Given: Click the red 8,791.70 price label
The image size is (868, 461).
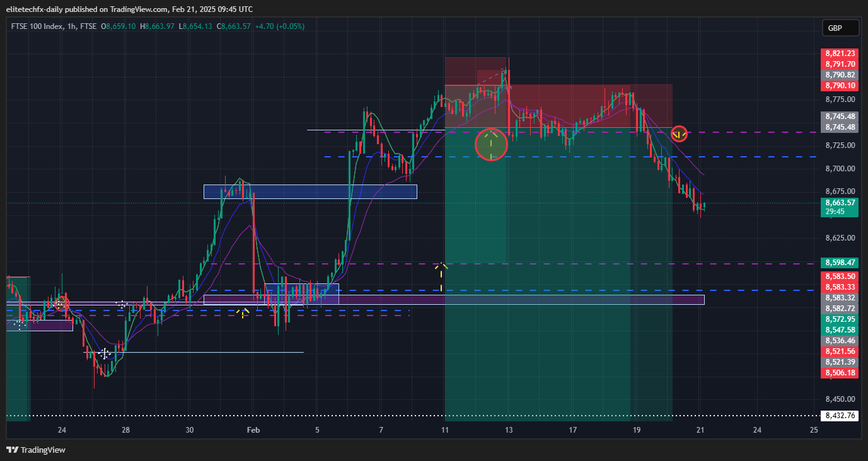Looking at the screenshot, I should pyautogui.click(x=839, y=64).
